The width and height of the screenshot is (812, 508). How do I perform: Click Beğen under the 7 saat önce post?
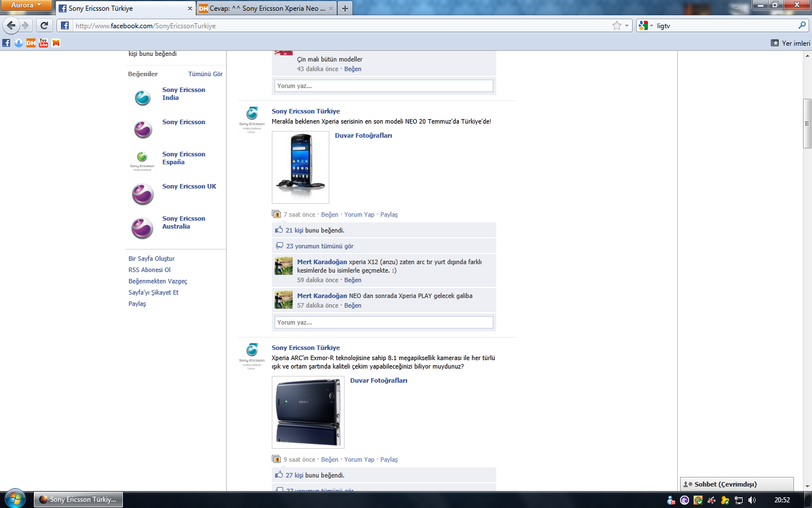pos(330,214)
